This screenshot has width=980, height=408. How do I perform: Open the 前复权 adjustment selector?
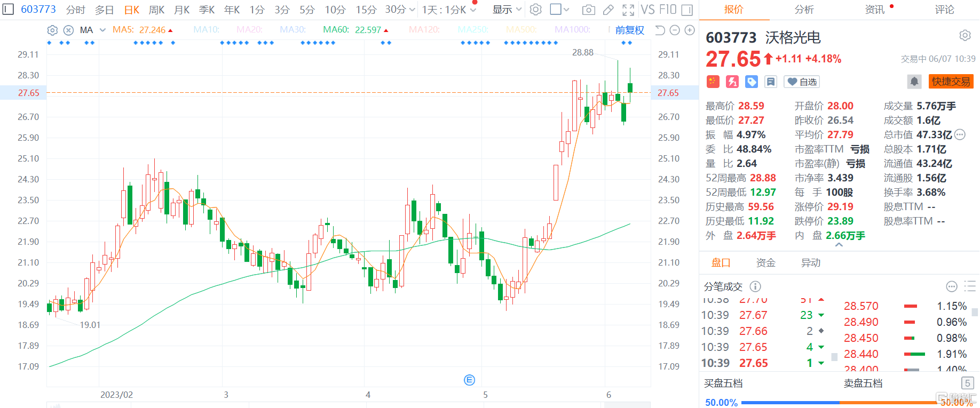[629, 30]
